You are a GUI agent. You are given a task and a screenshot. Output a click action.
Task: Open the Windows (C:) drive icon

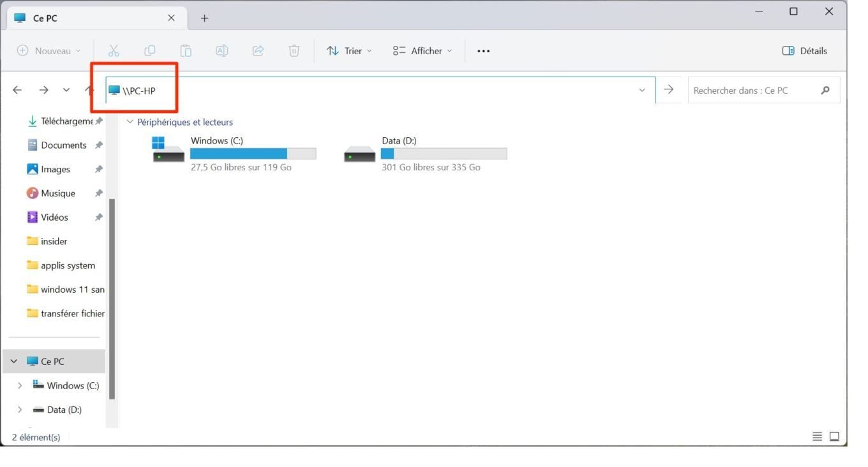(x=168, y=149)
